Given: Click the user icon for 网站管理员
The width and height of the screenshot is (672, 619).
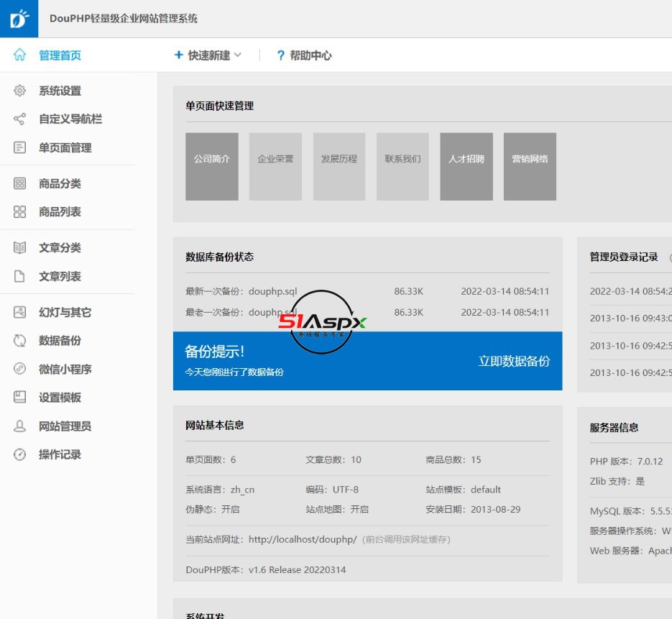Looking at the screenshot, I should tap(20, 426).
